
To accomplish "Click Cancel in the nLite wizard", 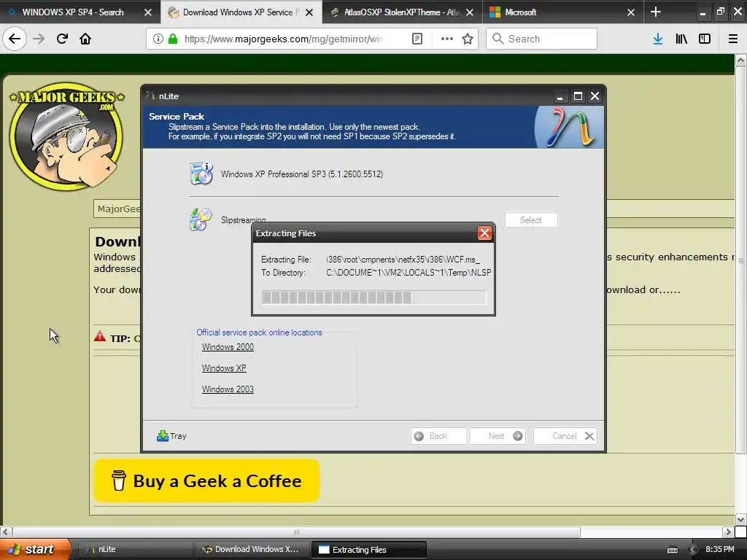I will click(x=565, y=436).
